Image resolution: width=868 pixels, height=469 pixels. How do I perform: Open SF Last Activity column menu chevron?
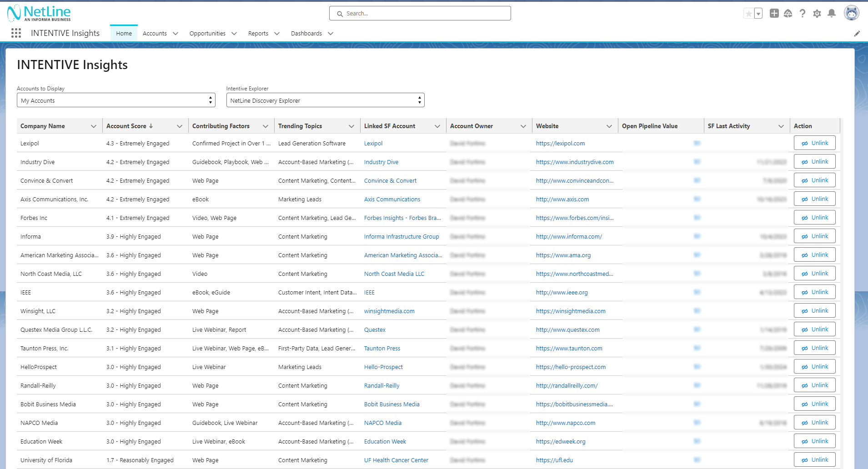(781, 126)
